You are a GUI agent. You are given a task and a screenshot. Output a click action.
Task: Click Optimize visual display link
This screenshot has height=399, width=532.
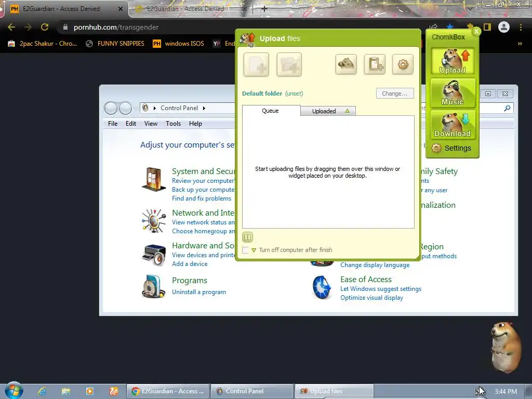point(371,298)
